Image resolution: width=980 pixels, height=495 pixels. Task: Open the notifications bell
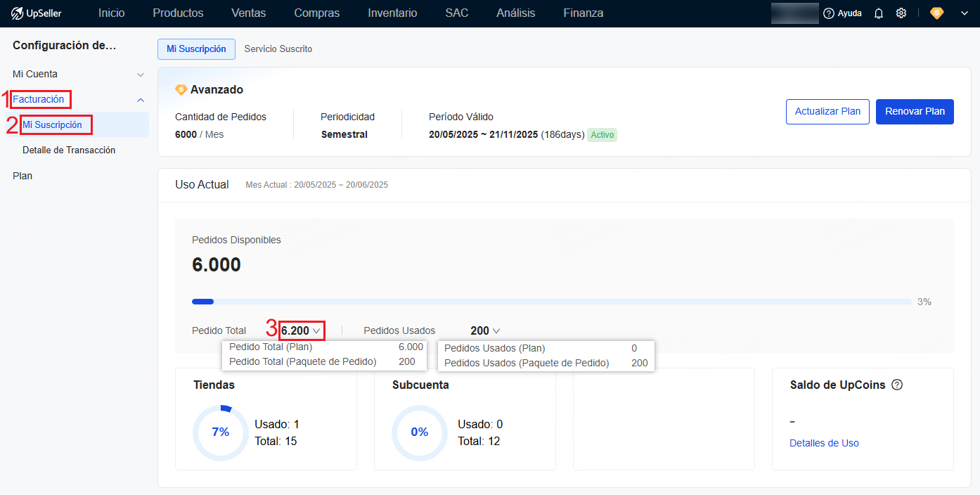point(879,13)
